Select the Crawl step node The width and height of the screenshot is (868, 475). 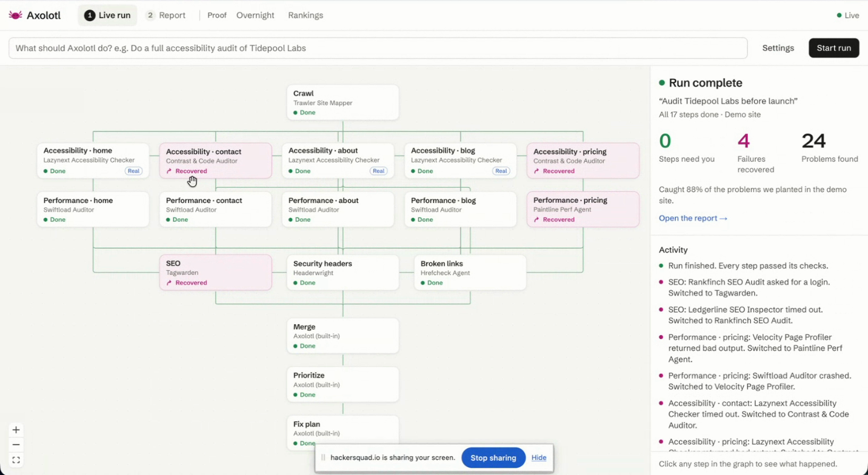click(x=343, y=102)
